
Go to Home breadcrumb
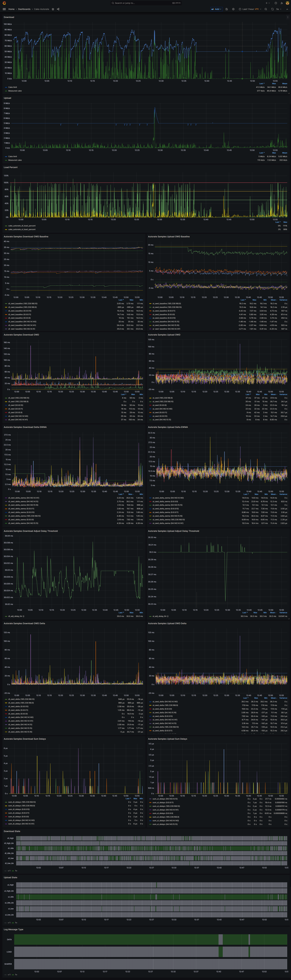coord(11,9)
